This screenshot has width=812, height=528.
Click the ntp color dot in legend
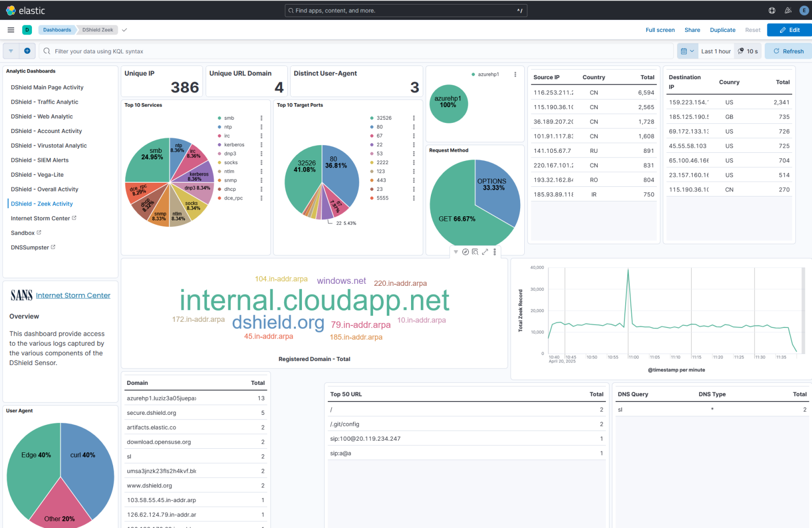[219, 127]
